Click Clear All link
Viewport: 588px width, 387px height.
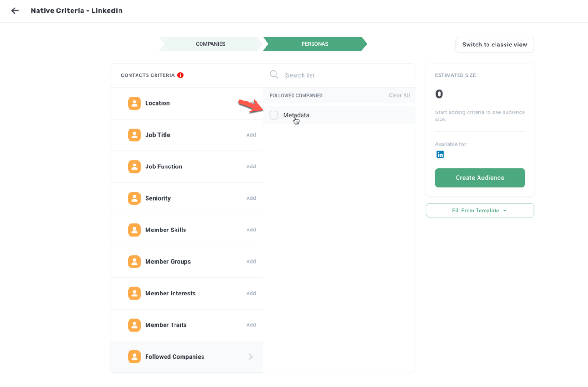click(x=399, y=95)
